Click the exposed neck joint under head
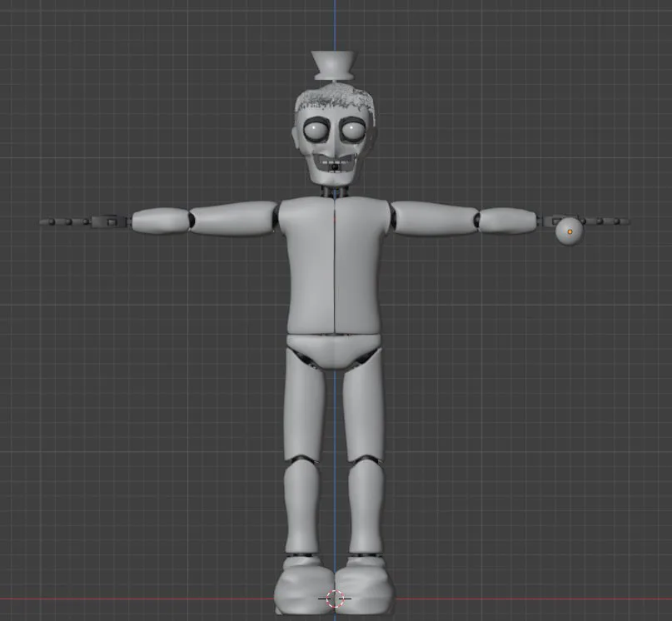The height and width of the screenshot is (621, 672). click(335, 191)
